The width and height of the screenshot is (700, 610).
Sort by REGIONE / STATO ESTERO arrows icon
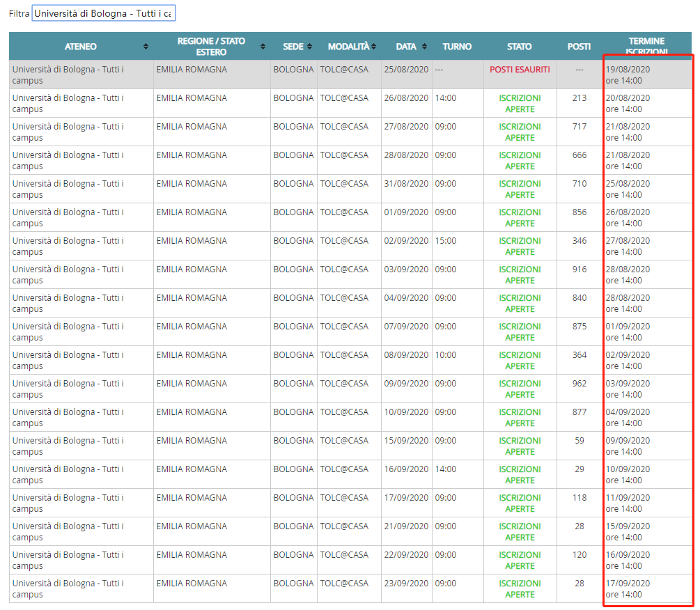(x=263, y=47)
